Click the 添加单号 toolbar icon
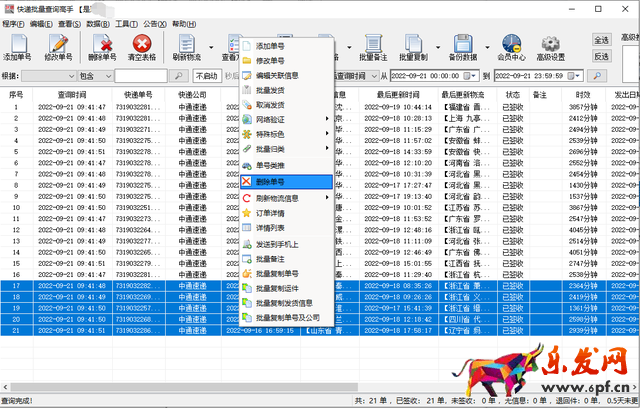The image size is (640, 408). 17,46
